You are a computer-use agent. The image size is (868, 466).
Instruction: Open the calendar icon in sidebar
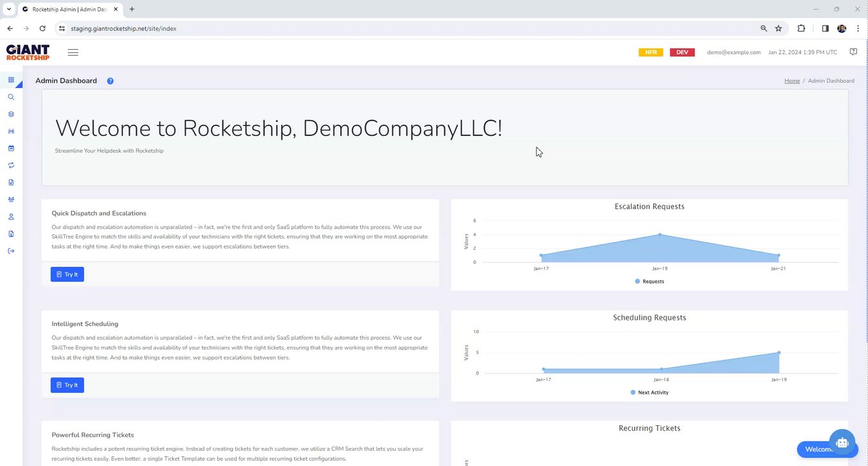(11, 148)
